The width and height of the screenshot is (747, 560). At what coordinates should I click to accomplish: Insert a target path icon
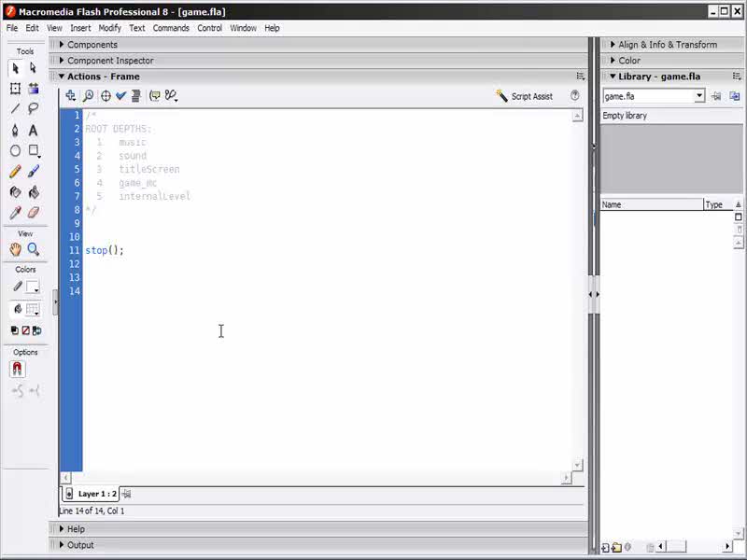pyautogui.click(x=106, y=96)
